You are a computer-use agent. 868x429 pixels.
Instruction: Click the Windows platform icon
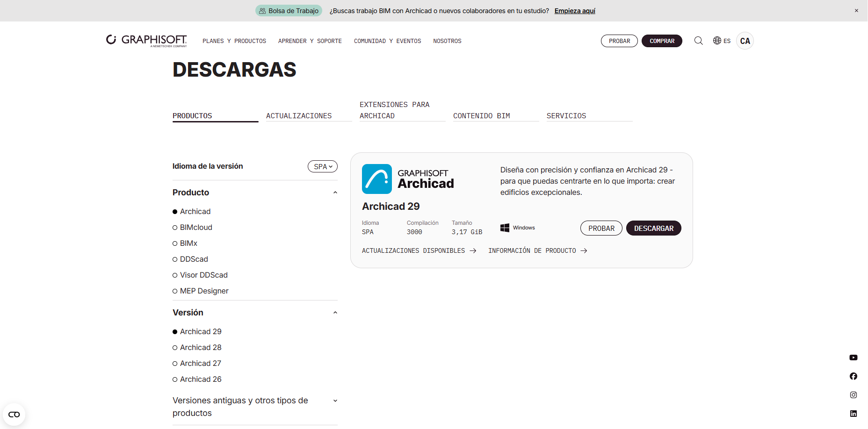[505, 228]
